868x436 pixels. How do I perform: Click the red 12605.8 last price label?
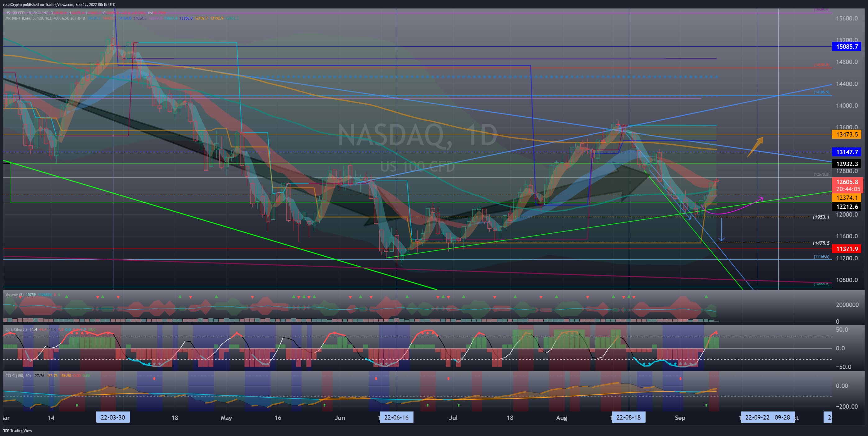(847, 182)
